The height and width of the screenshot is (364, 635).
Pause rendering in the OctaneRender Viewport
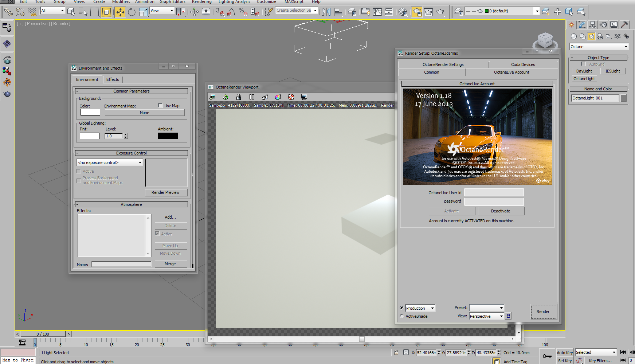pyautogui.click(x=252, y=97)
